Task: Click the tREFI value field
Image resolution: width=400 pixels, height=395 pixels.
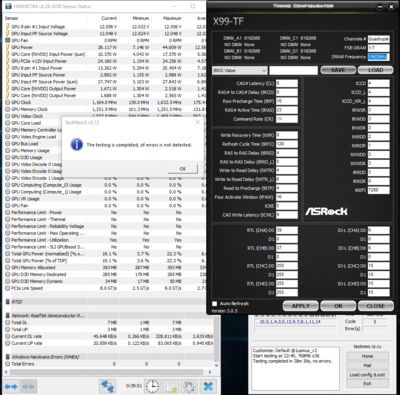Action: tap(378, 190)
